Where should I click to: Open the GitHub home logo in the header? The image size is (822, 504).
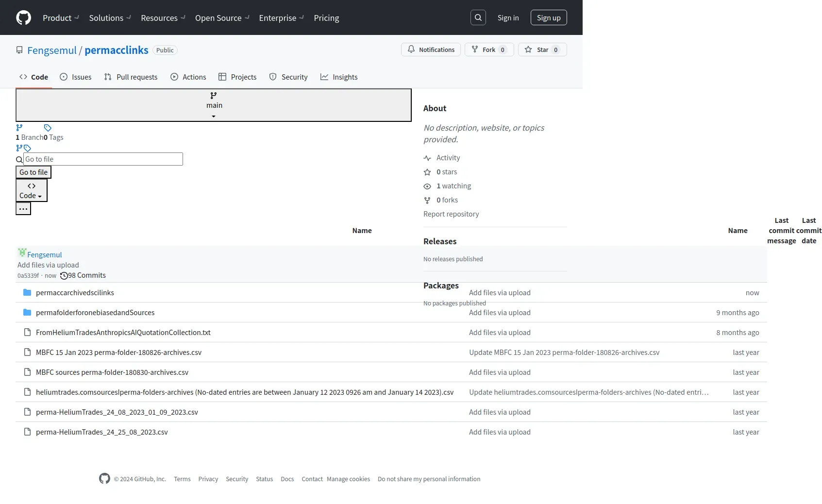pyautogui.click(x=23, y=18)
